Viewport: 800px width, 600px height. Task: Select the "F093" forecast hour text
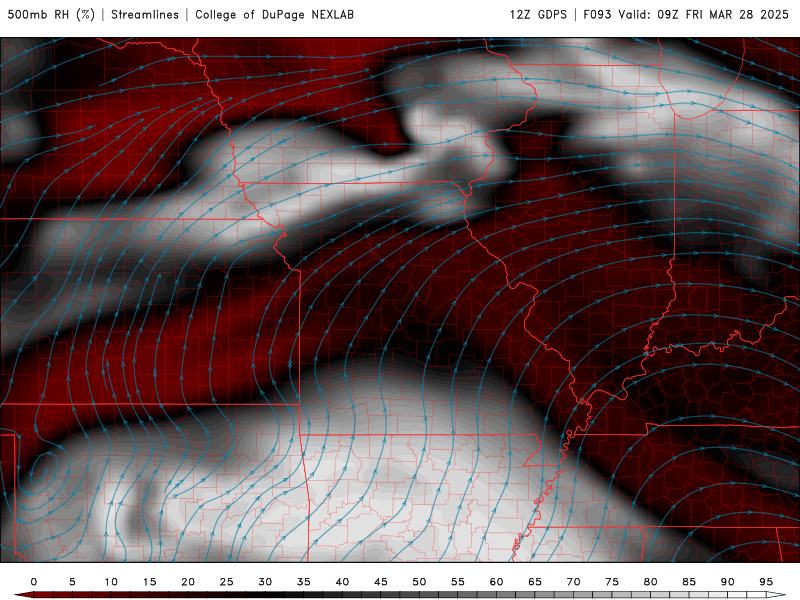tap(597, 14)
